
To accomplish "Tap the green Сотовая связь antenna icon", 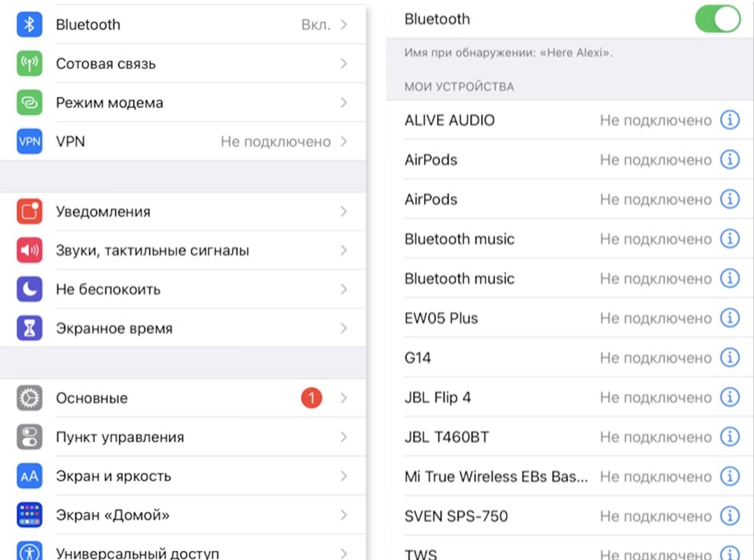I will click(29, 63).
